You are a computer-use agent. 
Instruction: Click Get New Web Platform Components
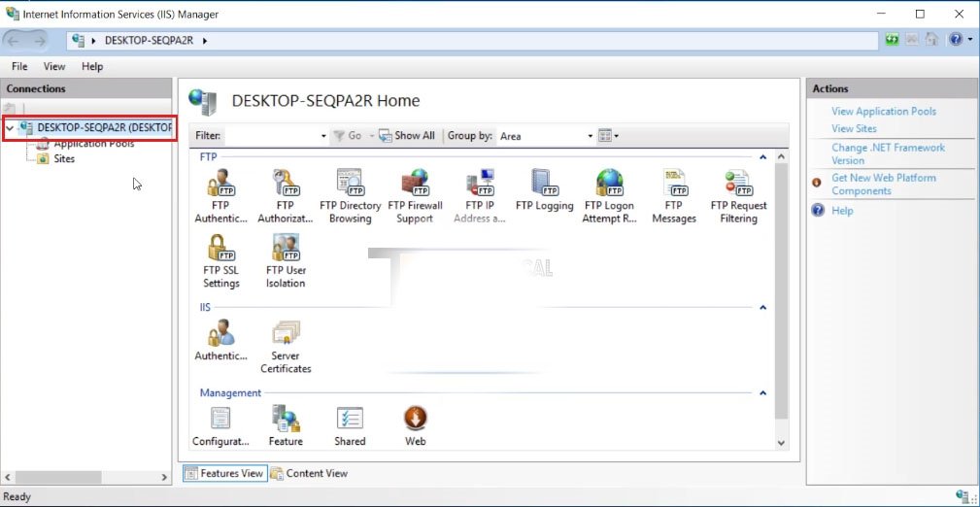tap(884, 185)
